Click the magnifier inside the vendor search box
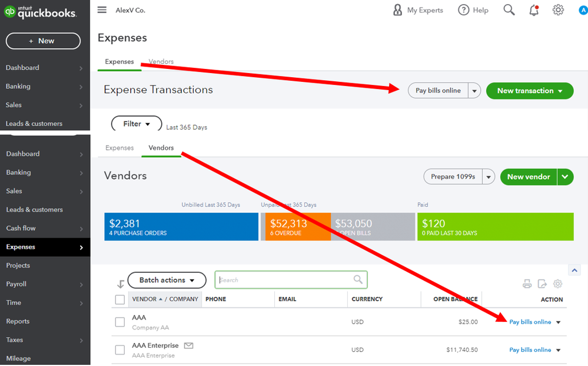Screen dimensions: 588x366 pos(358,280)
